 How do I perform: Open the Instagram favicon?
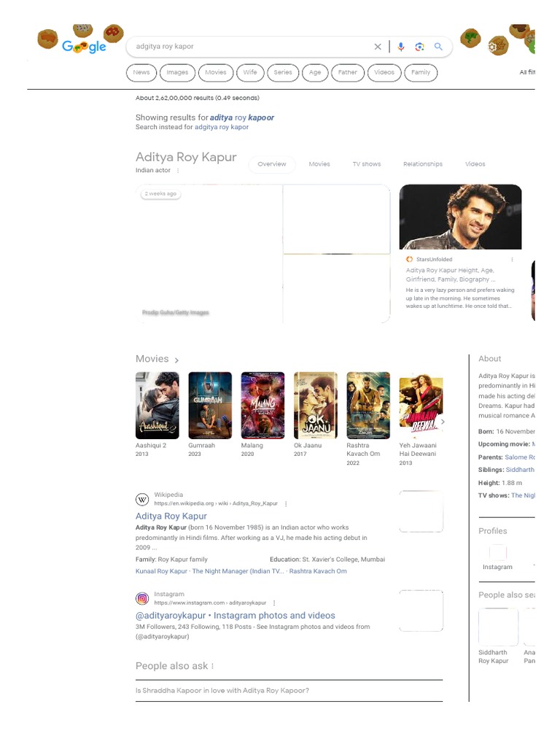[142, 598]
